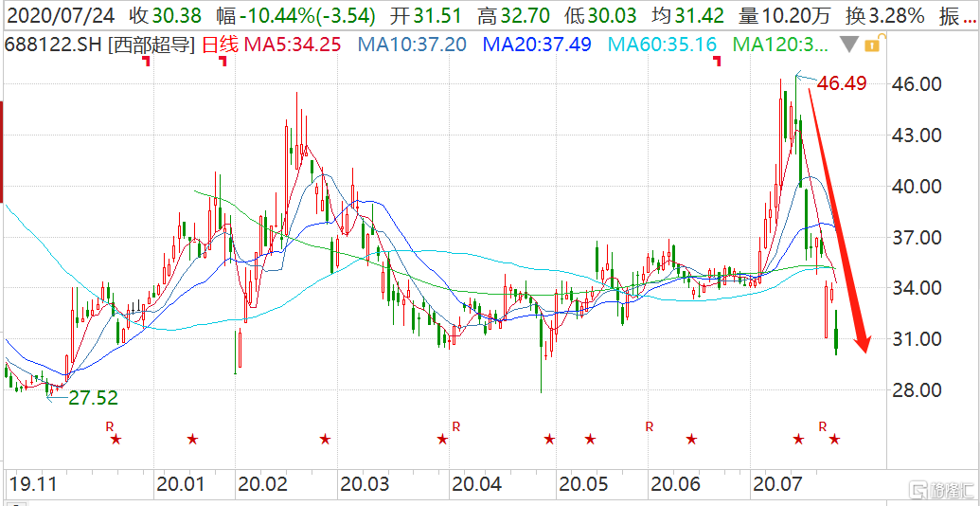Select the MA60:35.16 indicator label
Viewport: 980px width, 506px height.
(663, 45)
